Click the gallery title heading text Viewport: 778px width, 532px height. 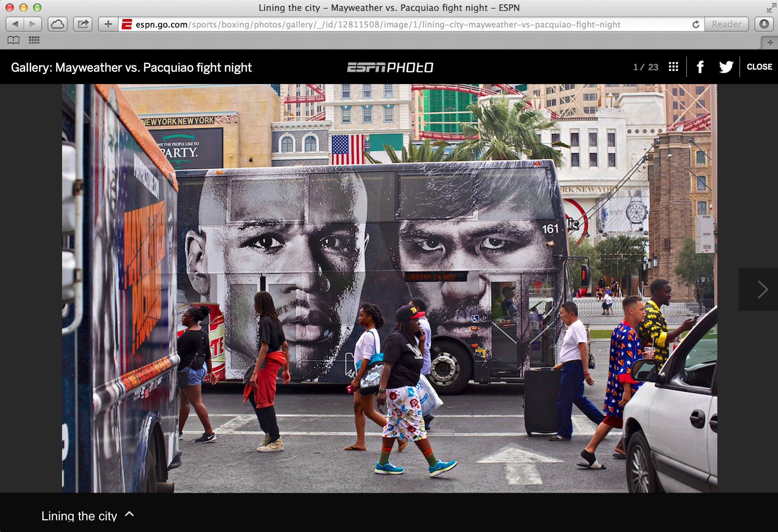(131, 68)
